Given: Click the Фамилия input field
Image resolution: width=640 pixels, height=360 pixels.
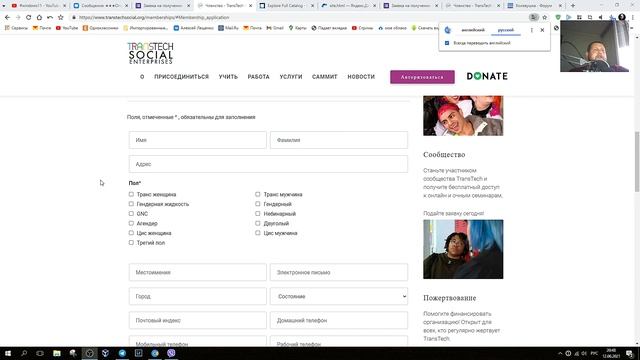Looking at the screenshot, I should pos(339,140).
